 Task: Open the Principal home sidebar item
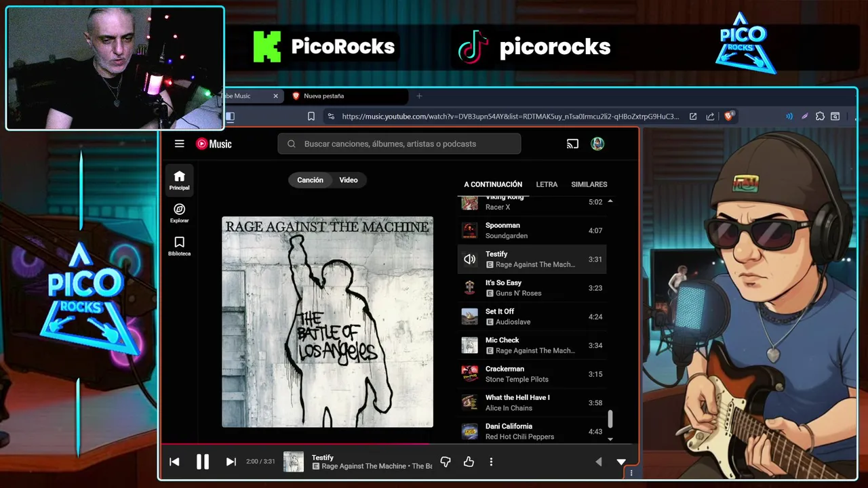tap(180, 180)
